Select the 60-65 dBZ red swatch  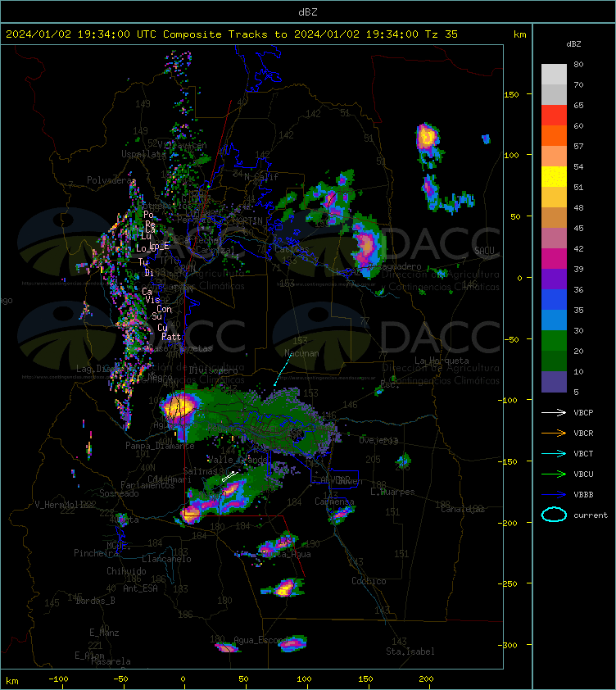(x=554, y=115)
